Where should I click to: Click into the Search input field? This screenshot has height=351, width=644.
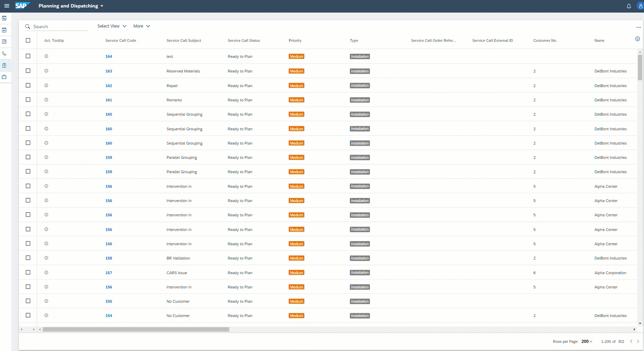tap(60, 27)
